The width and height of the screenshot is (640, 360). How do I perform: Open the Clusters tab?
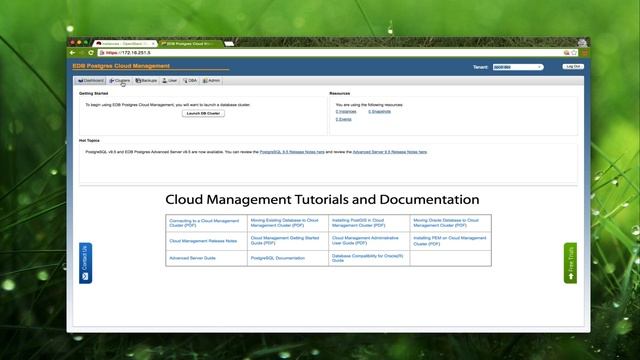[120, 81]
